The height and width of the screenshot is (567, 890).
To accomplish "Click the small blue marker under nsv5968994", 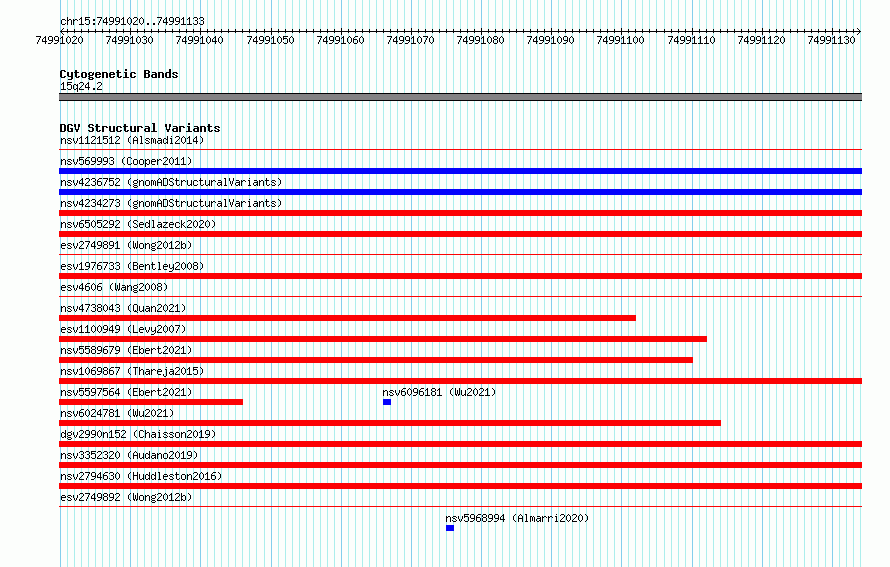I will (450, 528).
